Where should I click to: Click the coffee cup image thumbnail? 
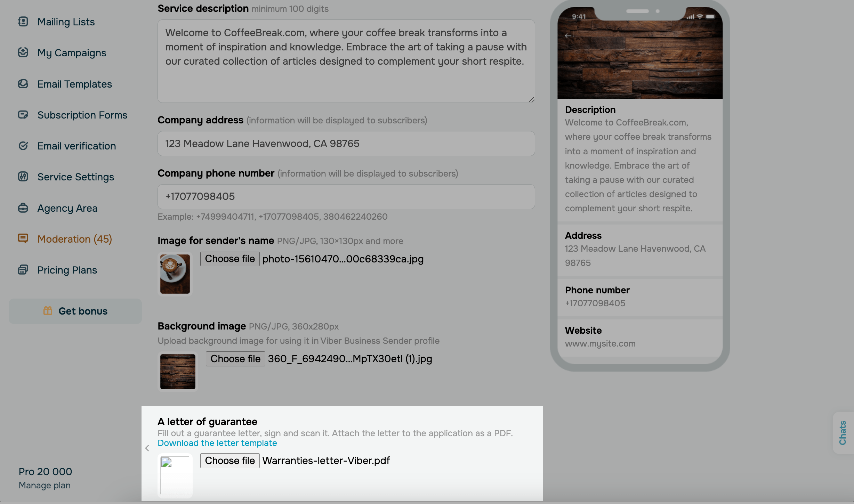click(x=175, y=274)
